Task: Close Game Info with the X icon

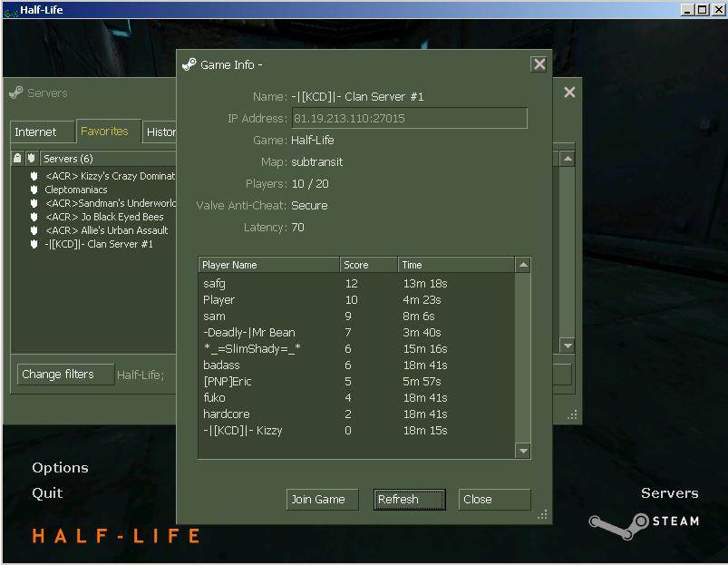Action: (539, 64)
